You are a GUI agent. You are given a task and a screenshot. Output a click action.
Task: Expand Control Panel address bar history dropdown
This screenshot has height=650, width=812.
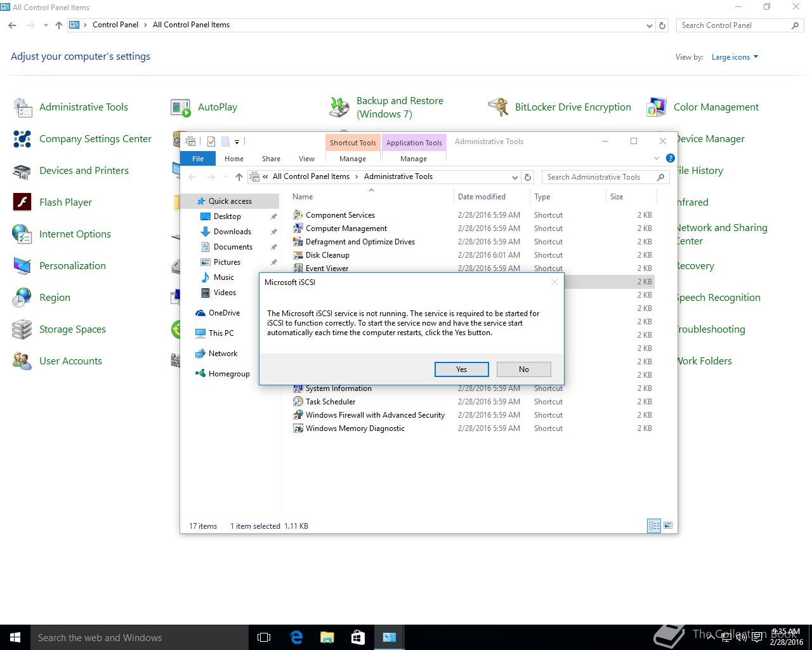[x=649, y=25]
